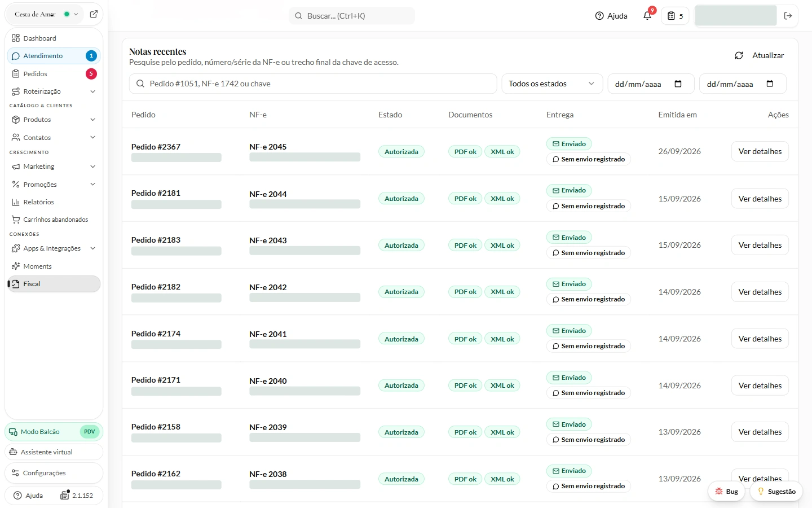Expand the Contatos submenu chevron
Screen dimensions: 812x508
[x=92, y=137]
